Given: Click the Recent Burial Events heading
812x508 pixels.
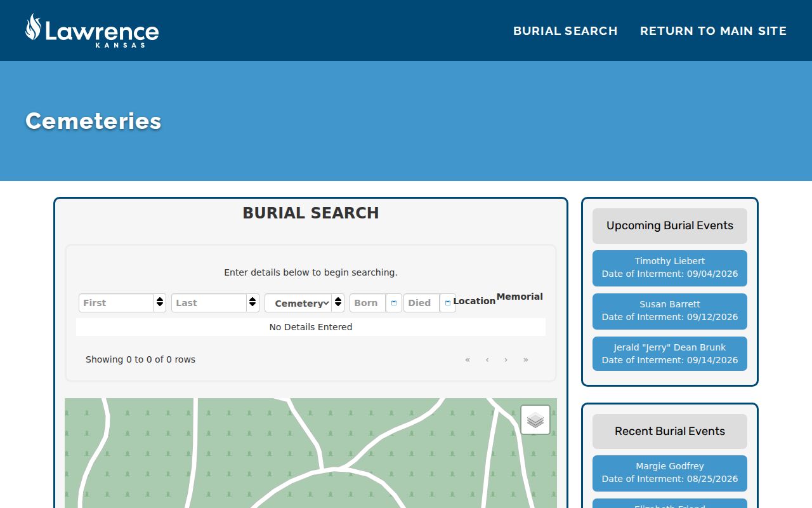Looking at the screenshot, I should 670,431.
